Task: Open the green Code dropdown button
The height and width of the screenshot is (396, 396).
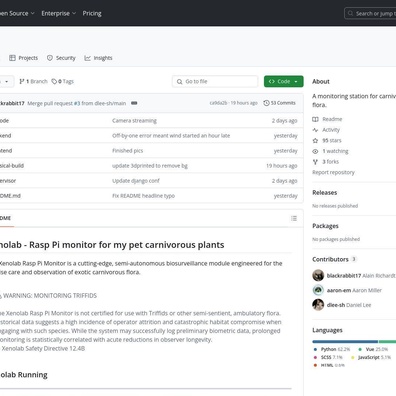Action: click(284, 81)
